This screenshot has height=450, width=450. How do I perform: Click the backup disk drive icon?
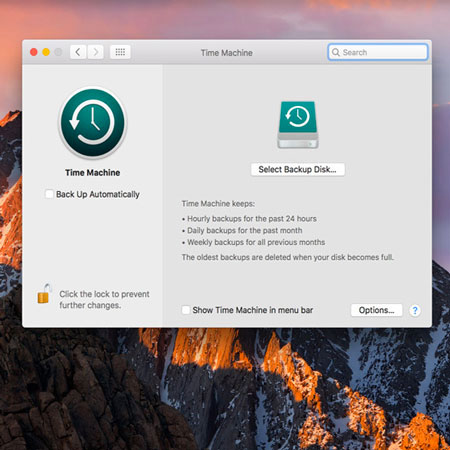(x=298, y=125)
